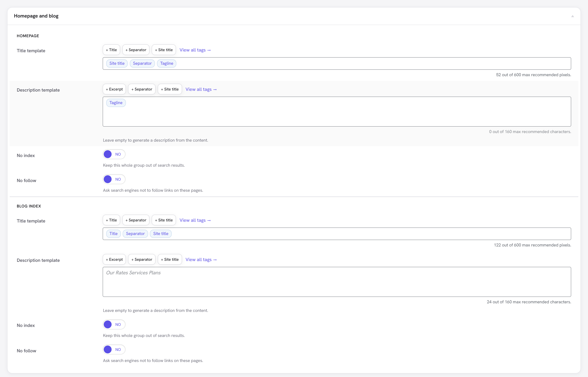Screen dimensions: 588x377
Task: Toggle Homepage No index switch
Action: pyautogui.click(x=114, y=154)
